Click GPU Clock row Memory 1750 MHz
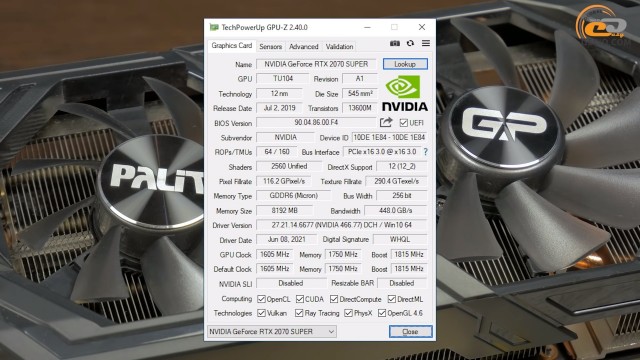The height and width of the screenshot is (360, 640). pos(343,254)
